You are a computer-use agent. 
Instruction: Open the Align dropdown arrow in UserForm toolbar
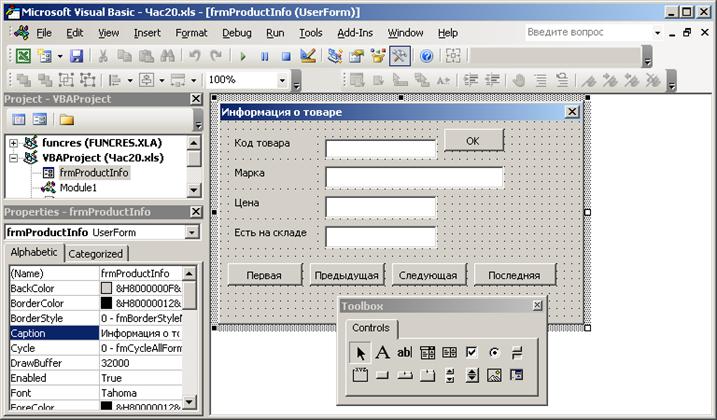[x=130, y=81]
